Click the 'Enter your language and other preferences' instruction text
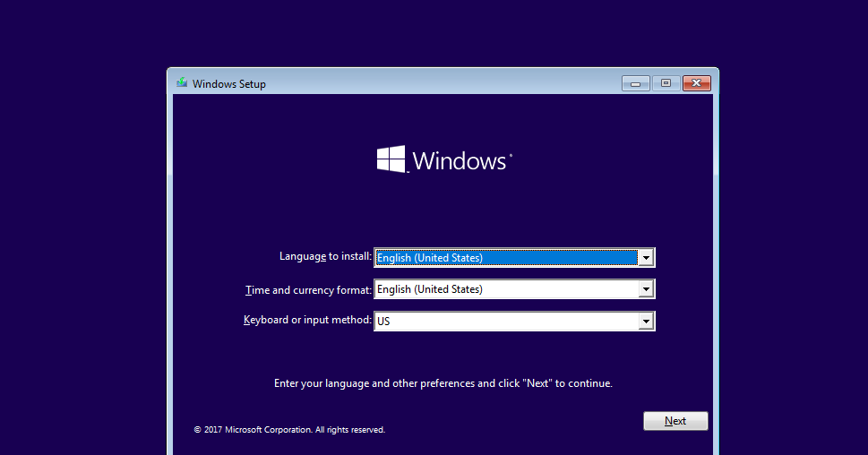Viewport: 868px width, 455px height. point(443,383)
